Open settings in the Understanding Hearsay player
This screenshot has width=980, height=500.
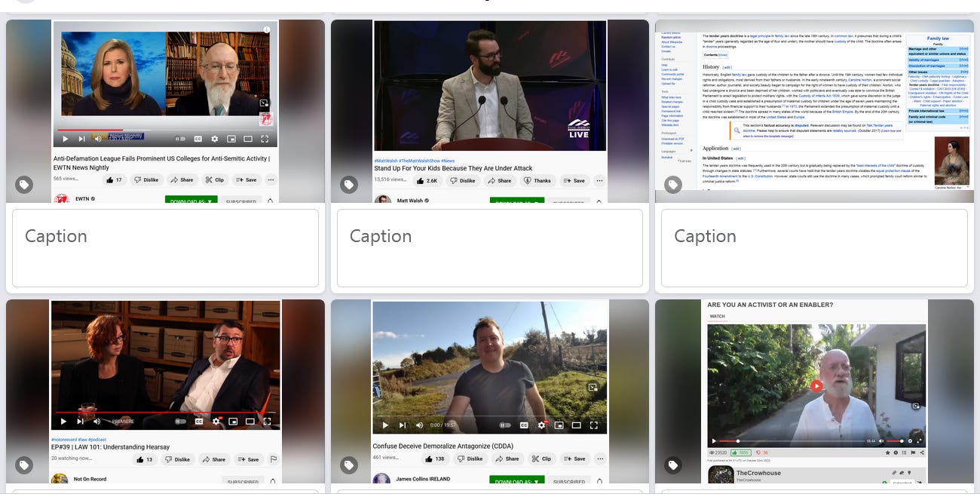tap(216, 421)
